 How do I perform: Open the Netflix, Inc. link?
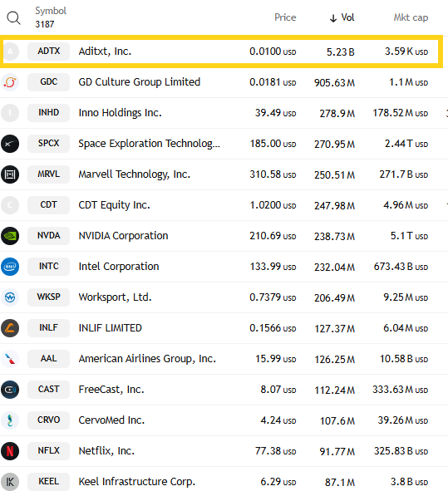(x=106, y=451)
